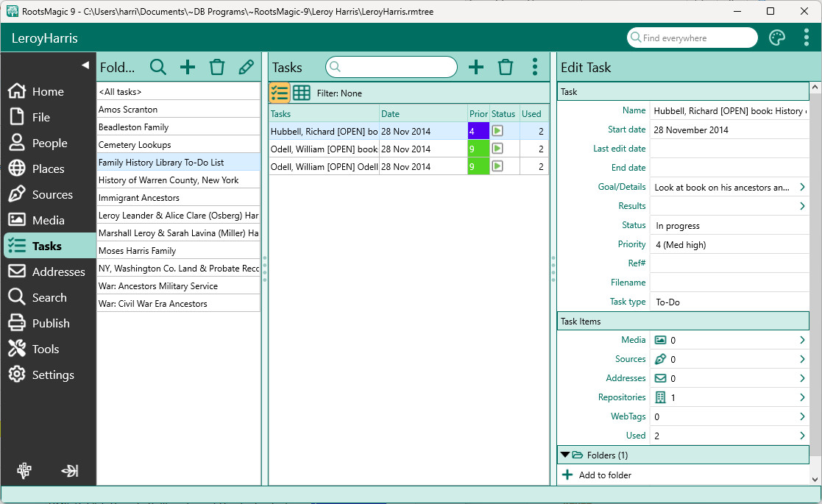Switch to task list view
Screen dimensions: 822x504
pos(280,93)
